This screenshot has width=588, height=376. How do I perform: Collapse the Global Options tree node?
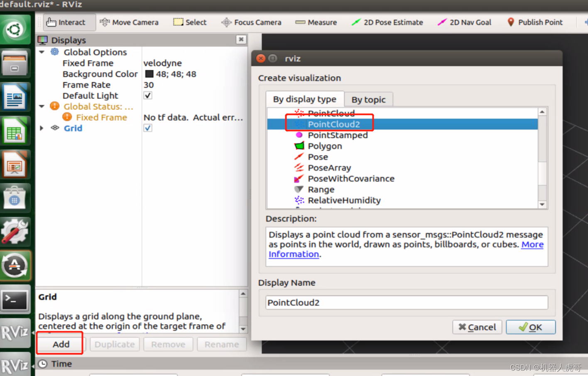[42, 52]
